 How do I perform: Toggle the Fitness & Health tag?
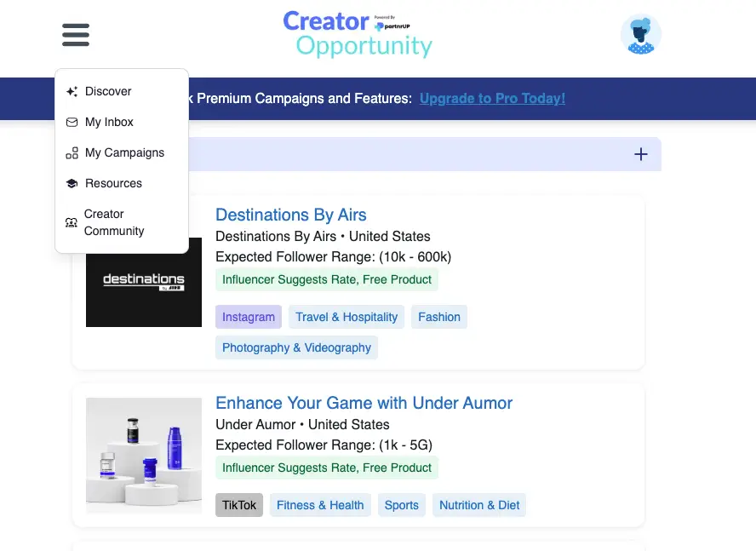coord(320,504)
